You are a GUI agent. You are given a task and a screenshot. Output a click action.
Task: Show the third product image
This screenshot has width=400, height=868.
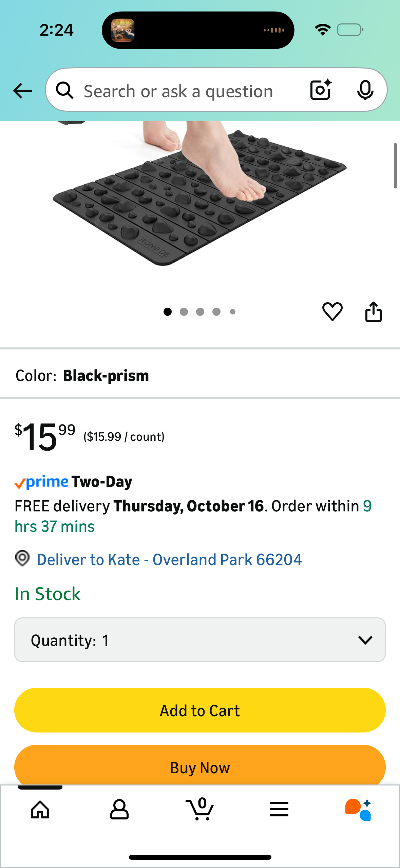click(x=200, y=312)
